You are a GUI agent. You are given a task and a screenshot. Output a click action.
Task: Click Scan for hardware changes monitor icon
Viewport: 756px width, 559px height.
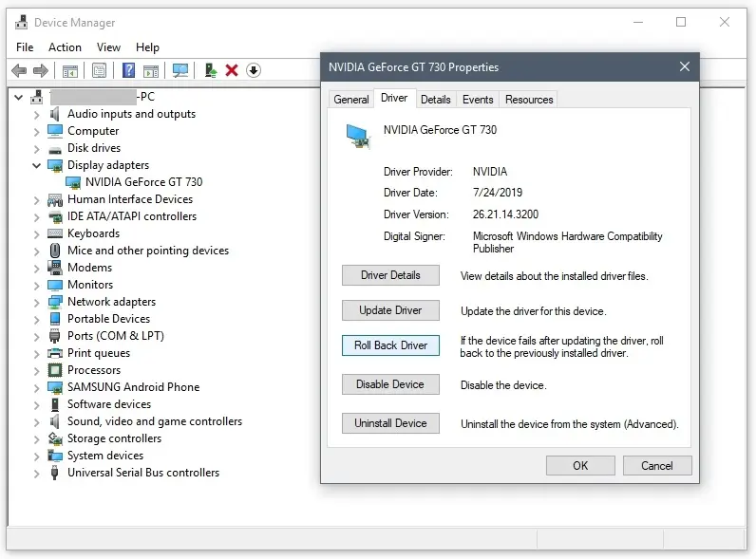(180, 71)
